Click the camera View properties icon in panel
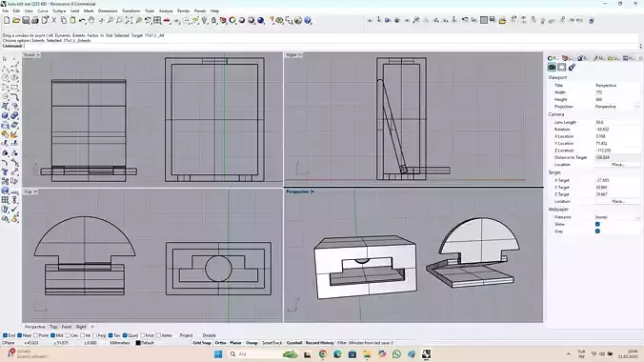The height and width of the screenshot is (362, 644). pyautogui.click(x=552, y=67)
